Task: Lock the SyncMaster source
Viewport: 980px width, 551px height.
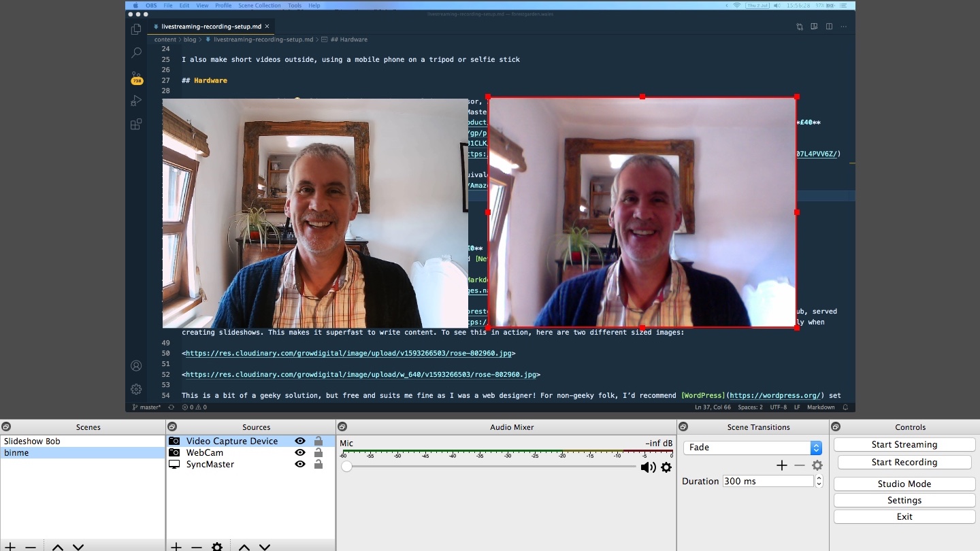Action: [318, 464]
